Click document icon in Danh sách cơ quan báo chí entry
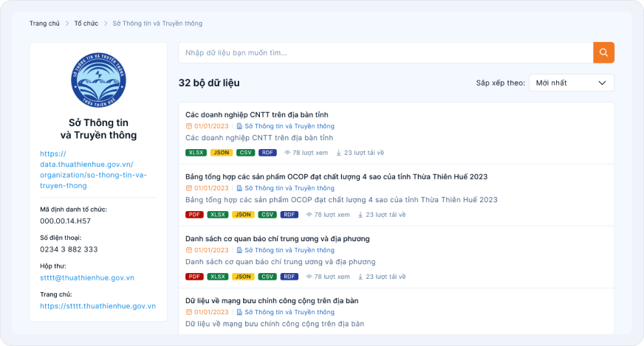 click(x=239, y=250)
